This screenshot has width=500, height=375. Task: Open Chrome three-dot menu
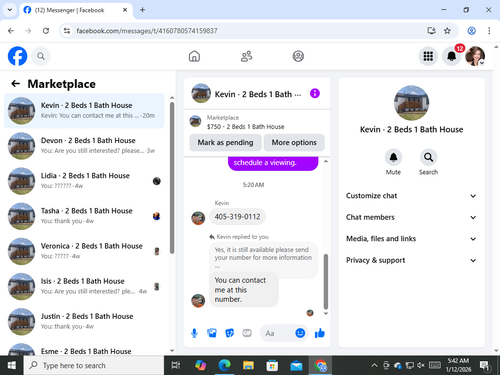[x=489, y=31]
